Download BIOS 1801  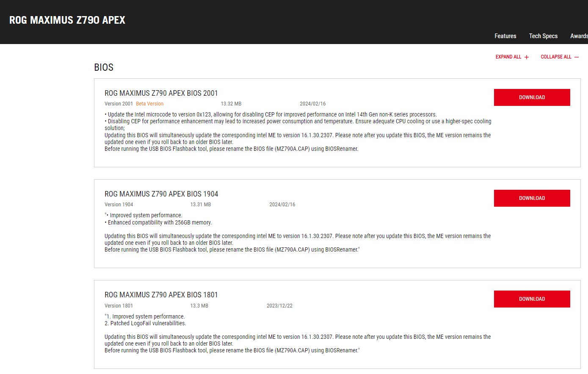coord(532,299)
